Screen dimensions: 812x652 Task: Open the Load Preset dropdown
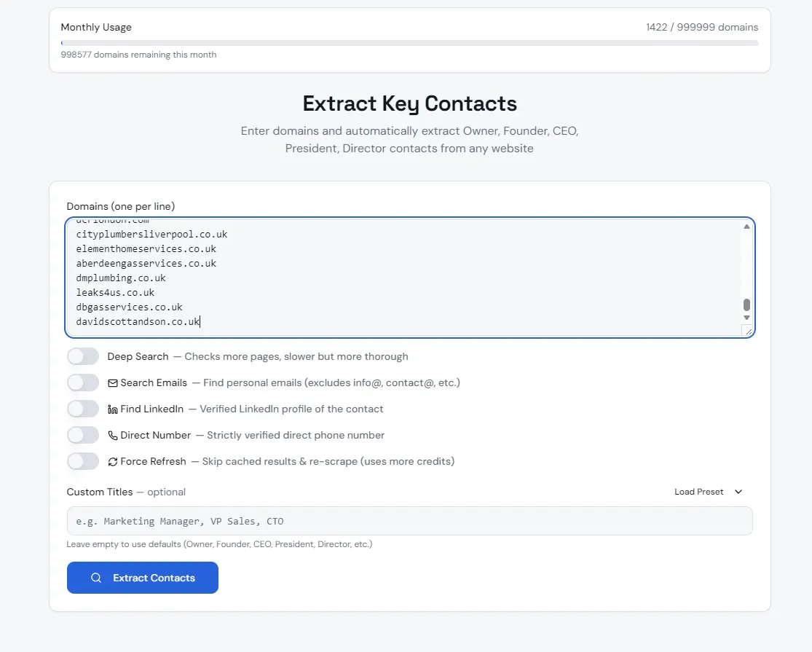tap(708, 492)
